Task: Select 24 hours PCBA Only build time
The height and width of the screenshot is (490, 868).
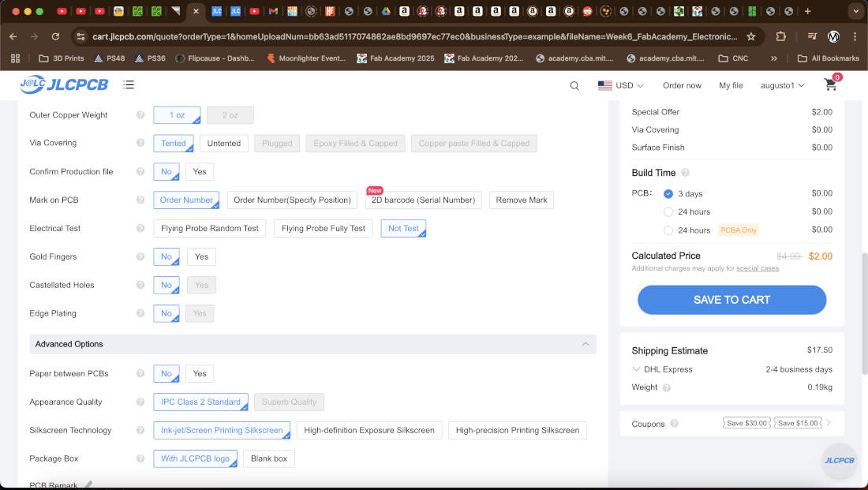Action: click(668, 230)
